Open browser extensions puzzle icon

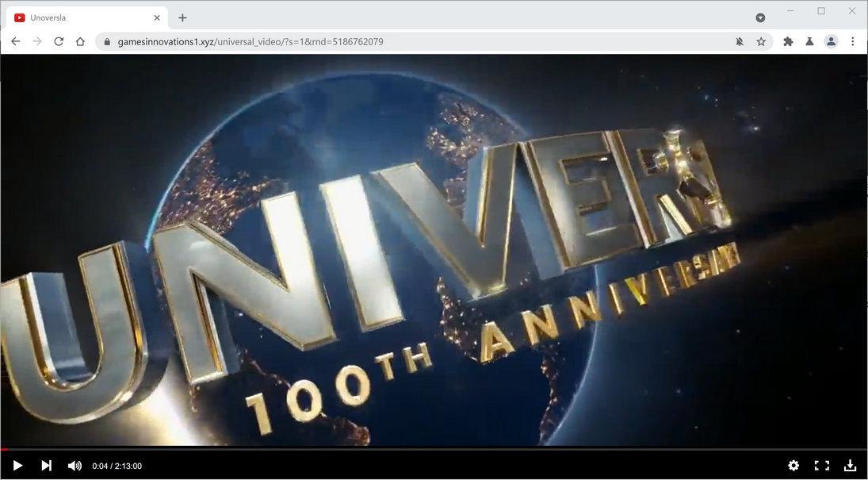[x=788, y=41]
